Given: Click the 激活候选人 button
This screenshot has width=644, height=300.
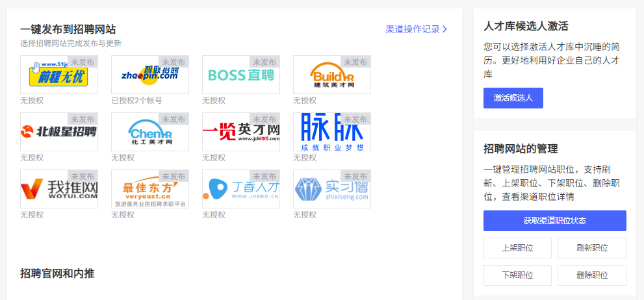Looking at the screenshot, I should click(x=513, y=98).
